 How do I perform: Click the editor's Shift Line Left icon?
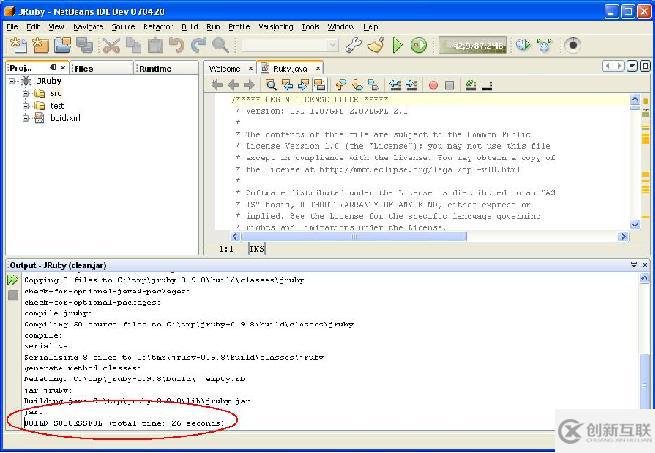click(395, 85)
